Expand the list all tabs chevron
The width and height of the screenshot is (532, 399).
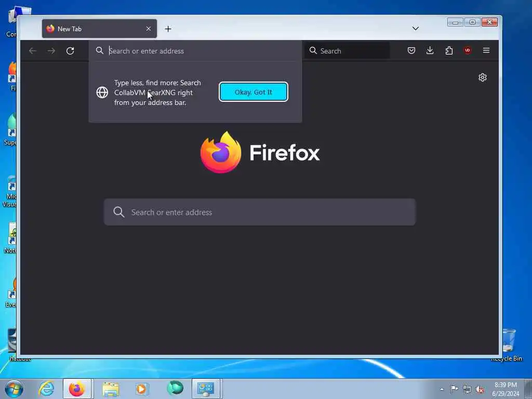coord(415,29)
